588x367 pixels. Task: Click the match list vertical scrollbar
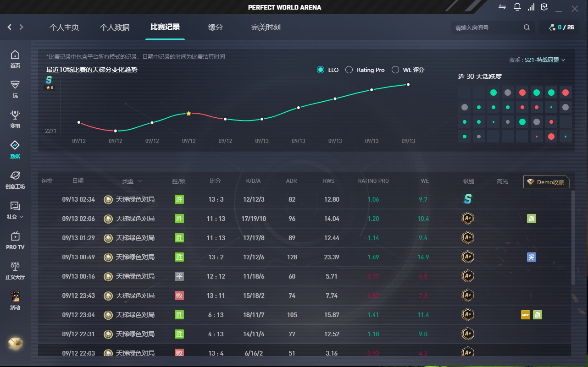click(x=573, y=238)
